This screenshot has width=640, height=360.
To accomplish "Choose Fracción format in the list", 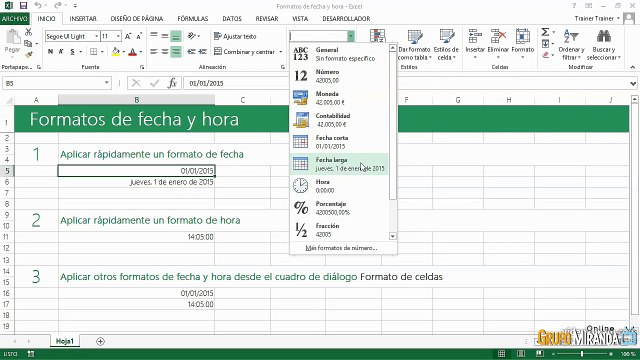I will coord(339,230).
